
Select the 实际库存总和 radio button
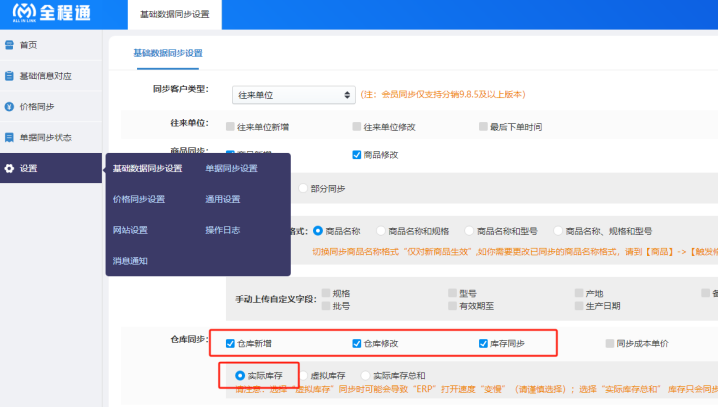(365, 375)
